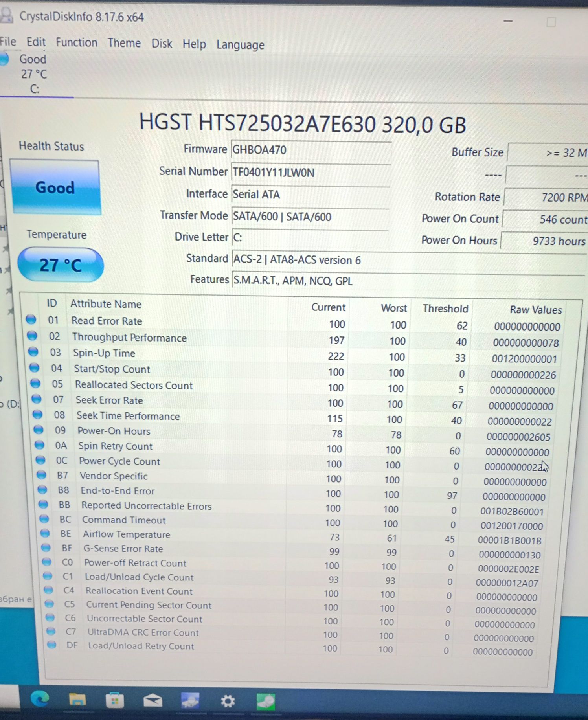Click the Raw Values column header
Image resolution: width=588 pixels, height=720 pixels.
click(536, 310)
